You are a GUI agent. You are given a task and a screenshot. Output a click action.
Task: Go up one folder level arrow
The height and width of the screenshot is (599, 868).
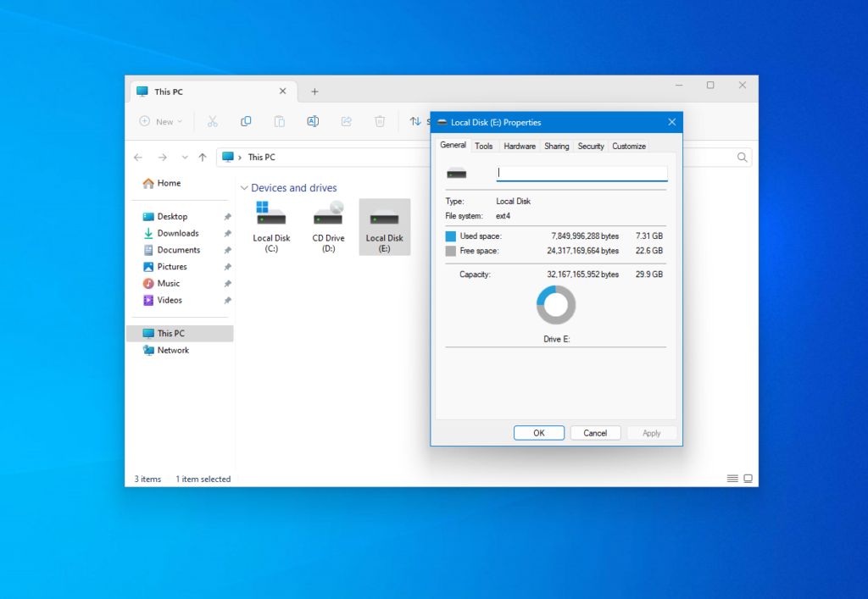point(203,157)
